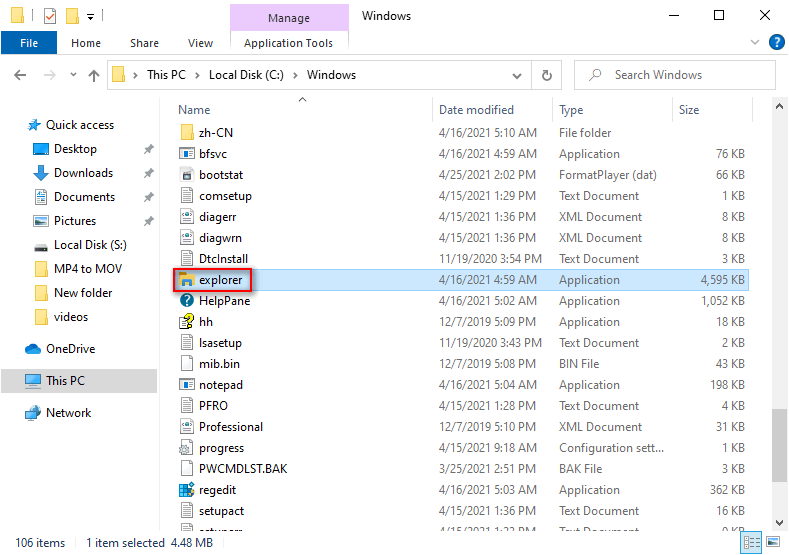Switch to the Home ribbon tab
This screenshot has width=789, height=555.
coord(86,43)
